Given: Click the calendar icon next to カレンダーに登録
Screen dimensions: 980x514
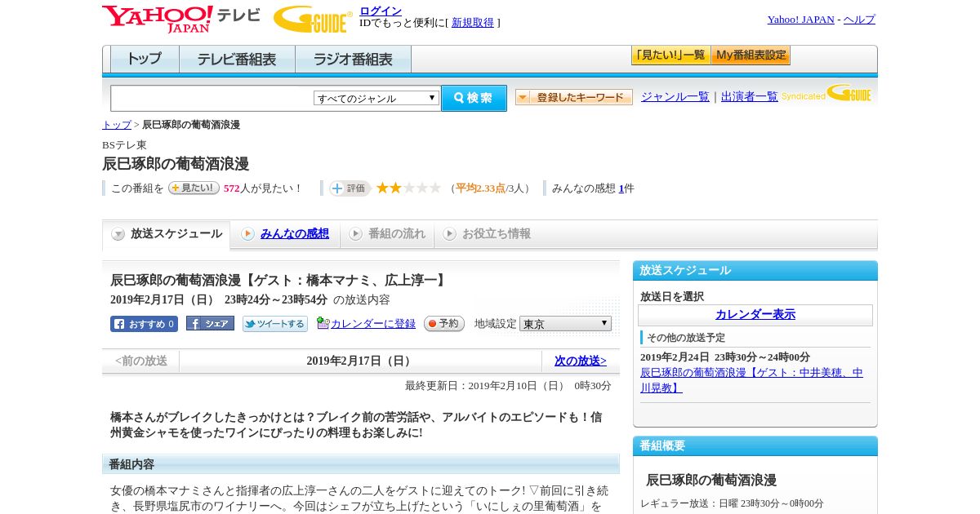Looking at the screenshot, I should [x=323, y=323].
